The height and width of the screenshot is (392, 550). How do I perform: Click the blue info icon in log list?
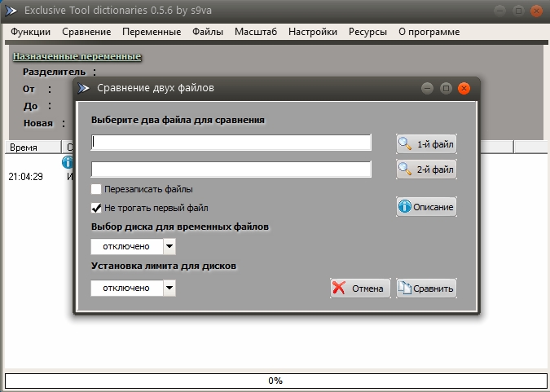tap(68, 163)
